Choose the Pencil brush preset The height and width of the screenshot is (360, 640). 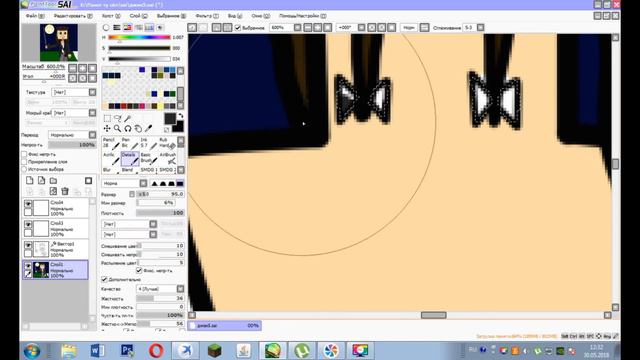click(111, 143)
